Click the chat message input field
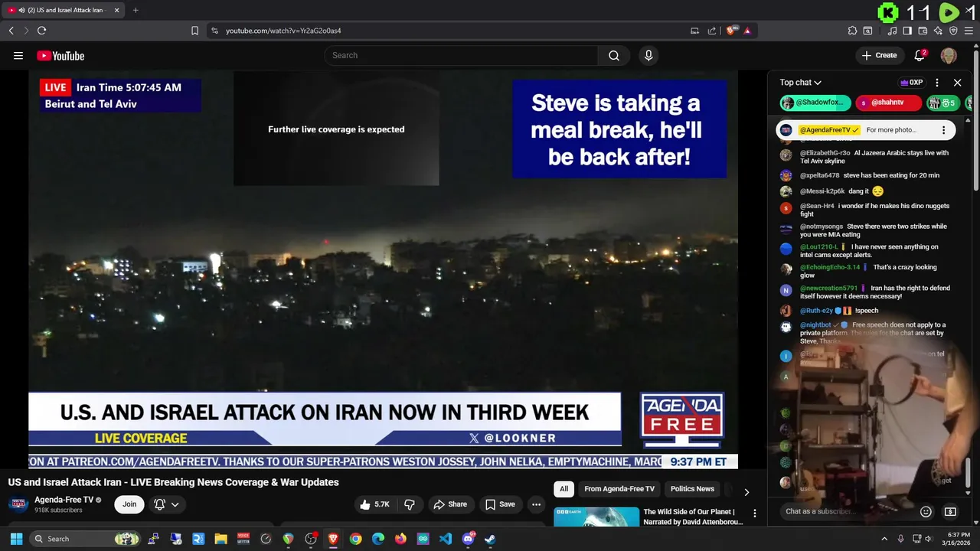The image size is (980, 551). tap(848, 511)
